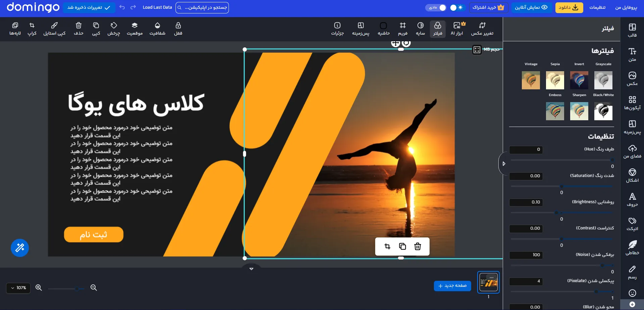Open the Frame (فریم) tool
This screenshot has height=310, width=644.
click(403, 29)
